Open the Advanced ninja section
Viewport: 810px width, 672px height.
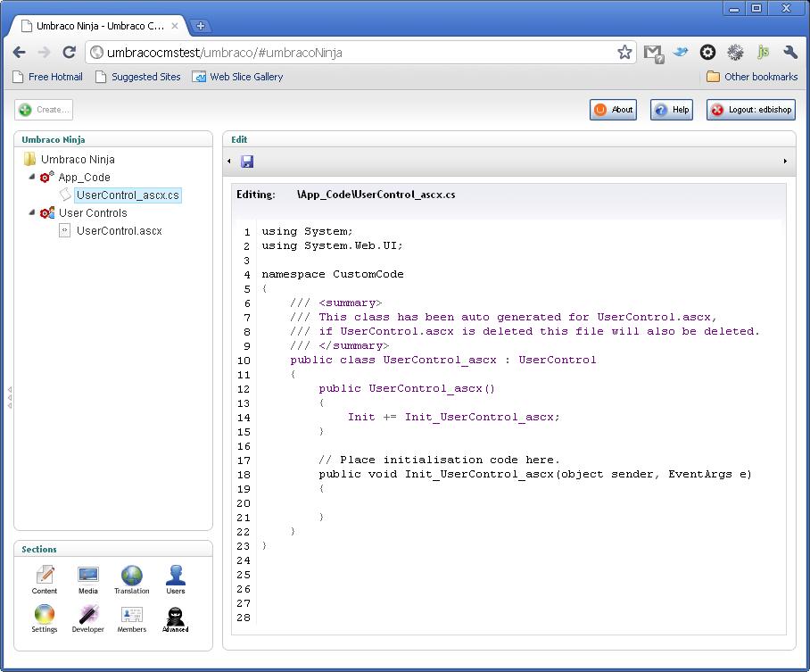pyautogui.click(x=176, y=618)
